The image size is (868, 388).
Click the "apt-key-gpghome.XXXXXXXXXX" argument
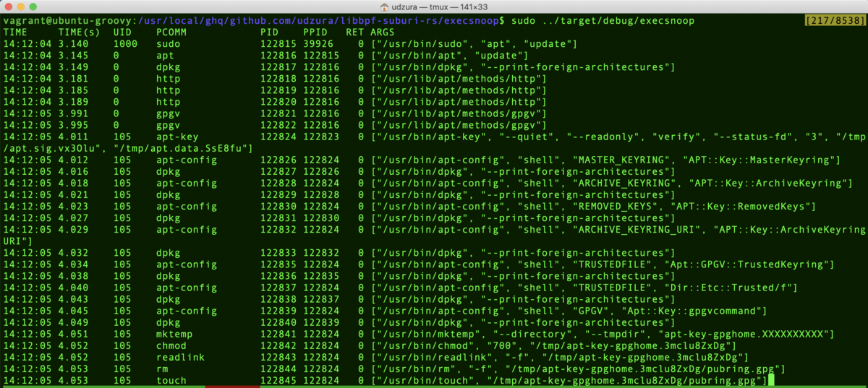pyautogui.click(x=745, y=333)
